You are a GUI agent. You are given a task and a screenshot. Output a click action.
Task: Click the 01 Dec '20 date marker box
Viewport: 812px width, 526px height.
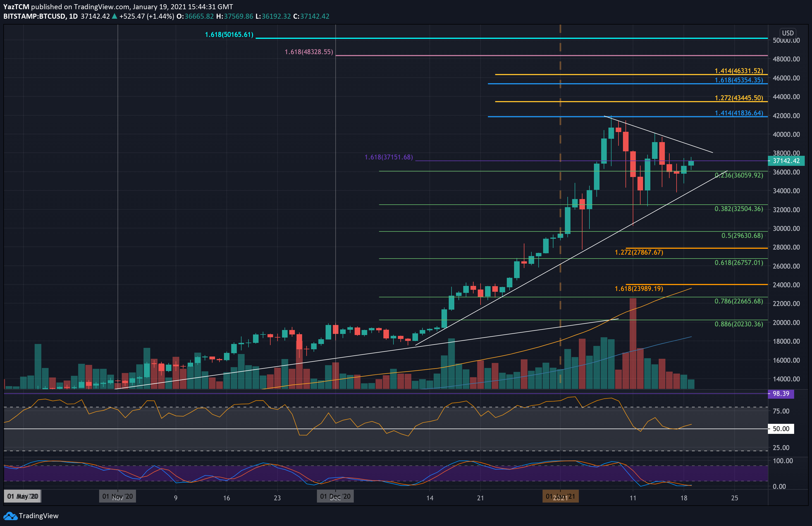(x=335, y=497)
